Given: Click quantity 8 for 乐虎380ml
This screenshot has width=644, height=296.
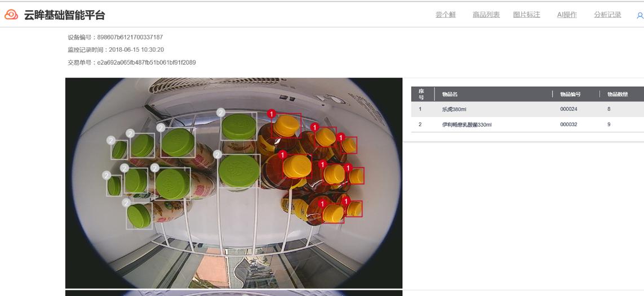Looking at the screenshot, I should click(609, 110).
